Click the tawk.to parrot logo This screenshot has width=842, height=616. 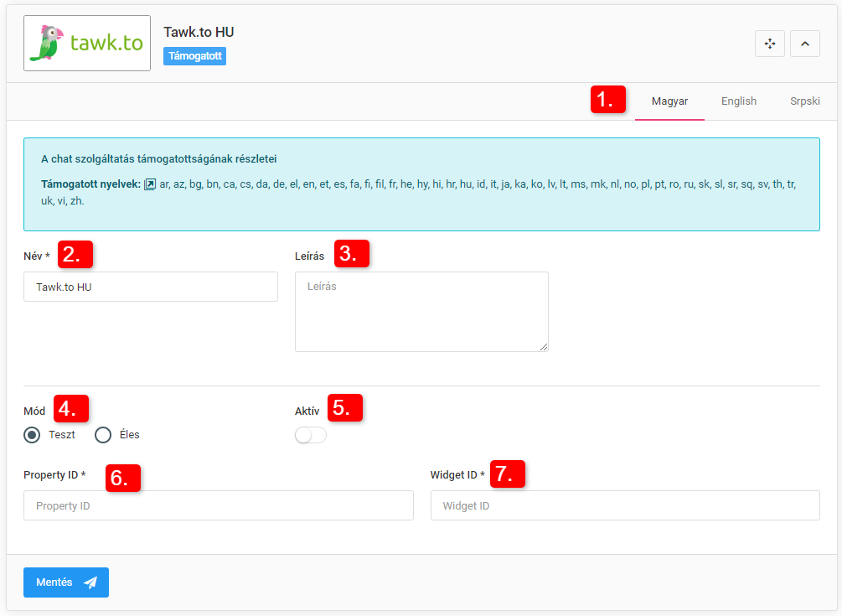pos(87,43)
